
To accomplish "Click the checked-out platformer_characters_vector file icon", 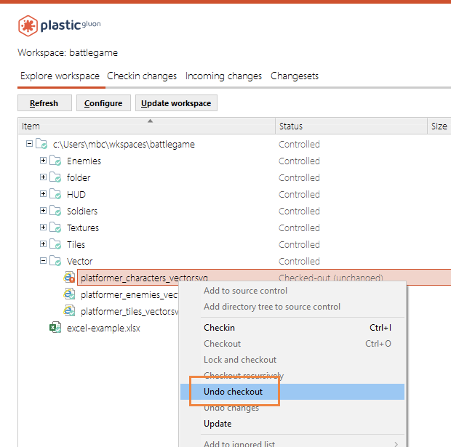I will click(x=69, y=277).
